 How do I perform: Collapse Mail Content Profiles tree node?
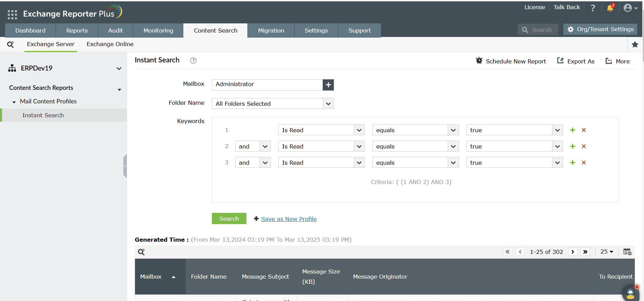[14, 102]
